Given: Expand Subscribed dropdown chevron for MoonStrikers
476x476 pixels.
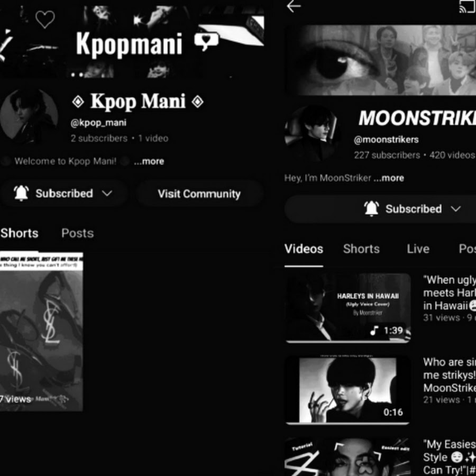Looking at the screenshot, I should coord(456,209).
